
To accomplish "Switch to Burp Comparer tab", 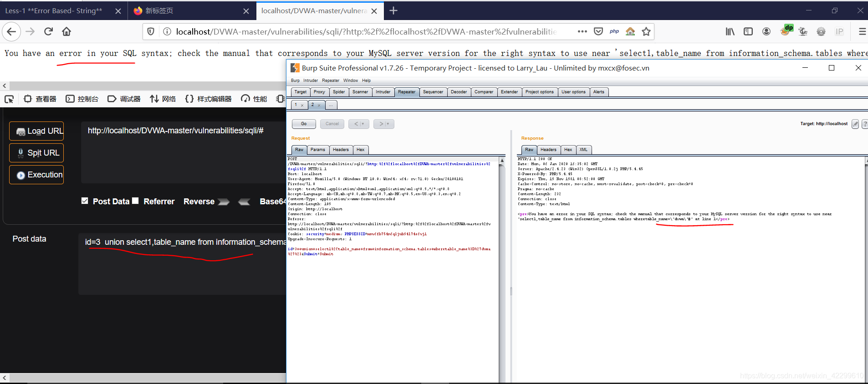I will pos(484,92).
